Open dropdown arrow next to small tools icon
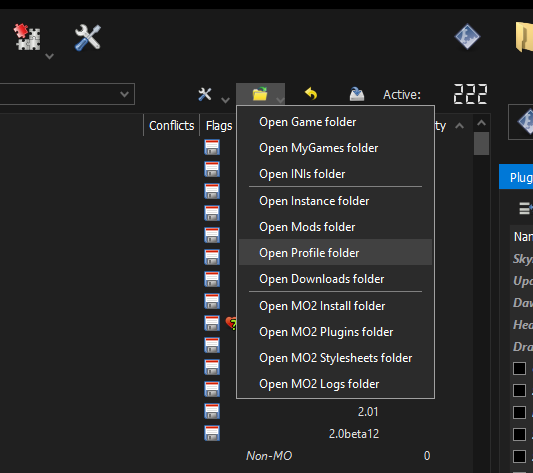533x473 pixels. pos(225,100)
